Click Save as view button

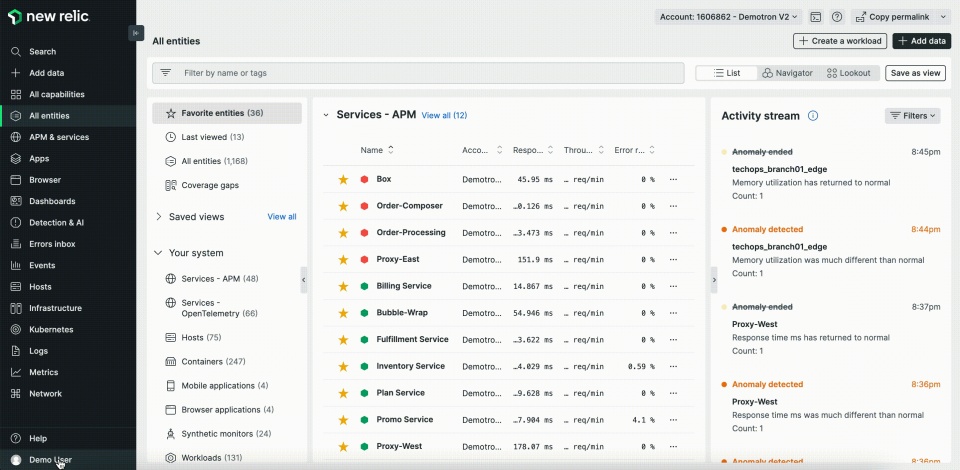[915, 73]
